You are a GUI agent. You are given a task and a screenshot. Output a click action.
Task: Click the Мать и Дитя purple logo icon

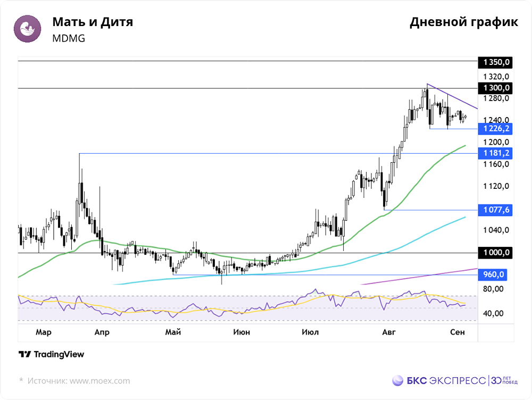(x=28, y=29)
